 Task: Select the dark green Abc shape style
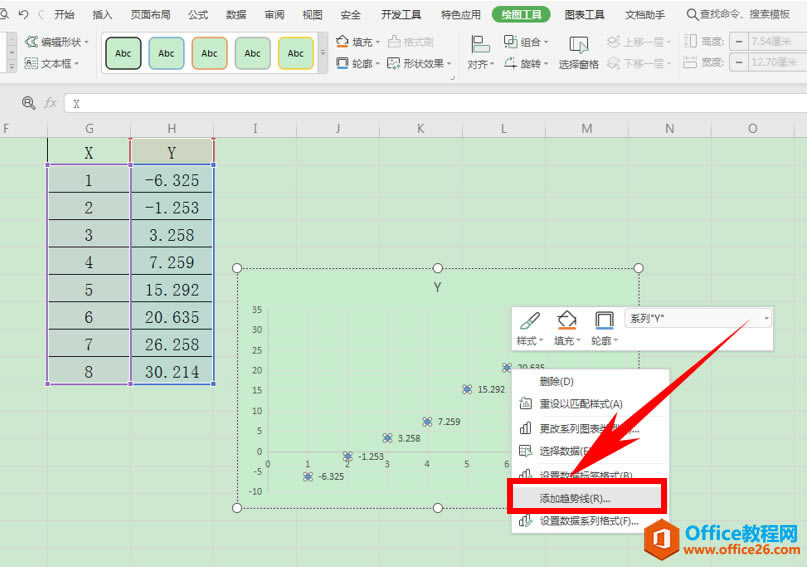click(x=123, y=53)
